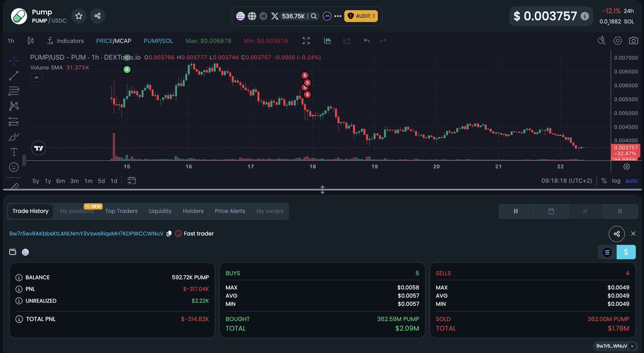
Task: Grab the chart panel height handle
Action: (323, 190)
